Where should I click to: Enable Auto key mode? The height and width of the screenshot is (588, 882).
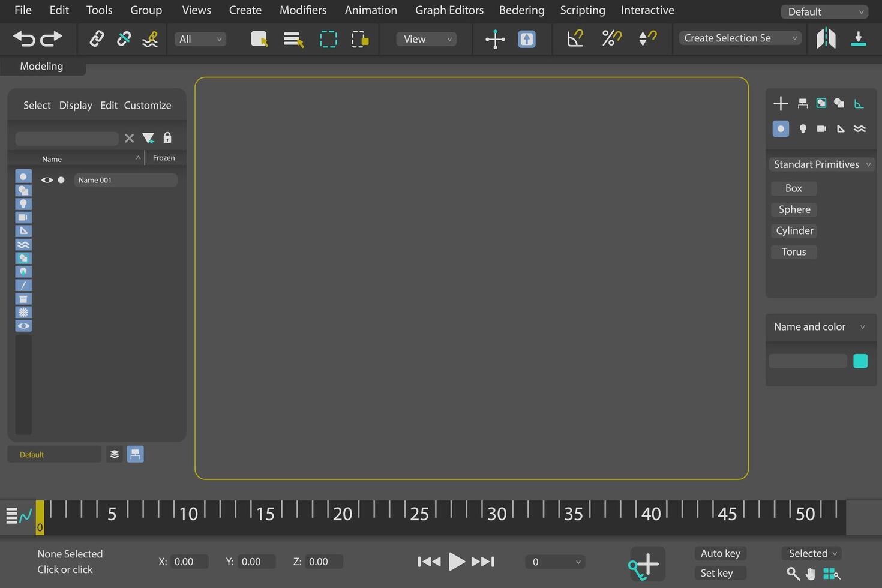click(x=720, y=553)
